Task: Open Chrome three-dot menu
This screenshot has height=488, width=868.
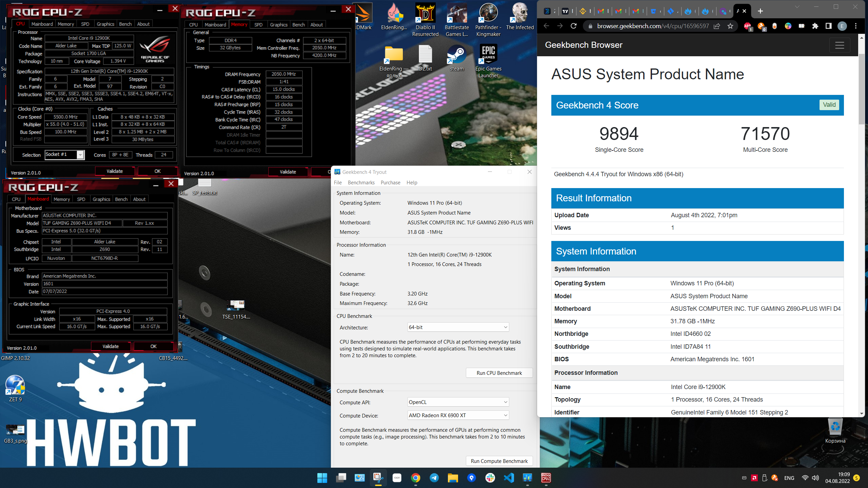Action: pyautogui.click(x=856, y=26)
